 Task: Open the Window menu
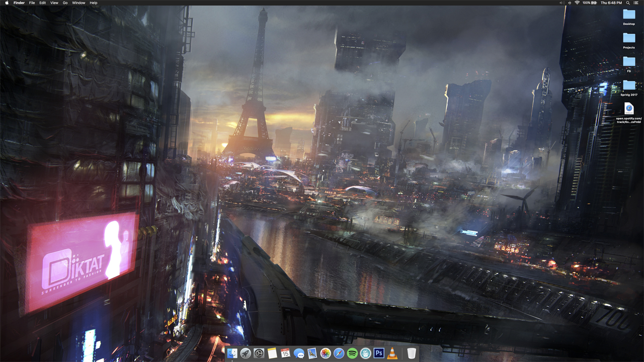click(x=78, y=3)
